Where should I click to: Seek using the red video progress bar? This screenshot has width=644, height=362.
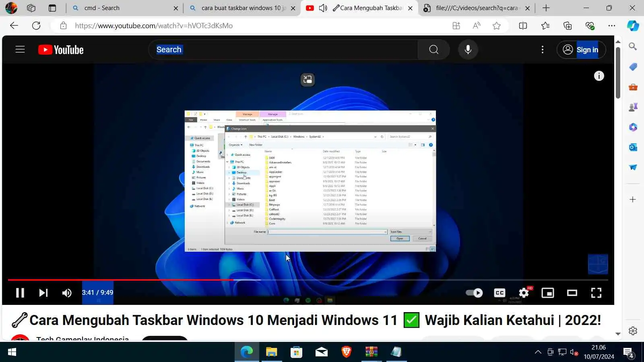[x=308, y=280]
